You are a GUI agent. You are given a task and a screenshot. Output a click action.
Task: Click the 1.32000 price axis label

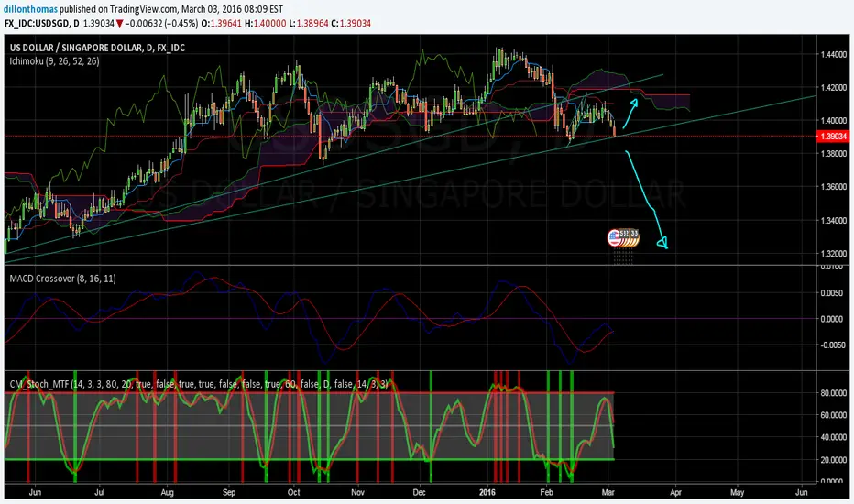[833, 254]
